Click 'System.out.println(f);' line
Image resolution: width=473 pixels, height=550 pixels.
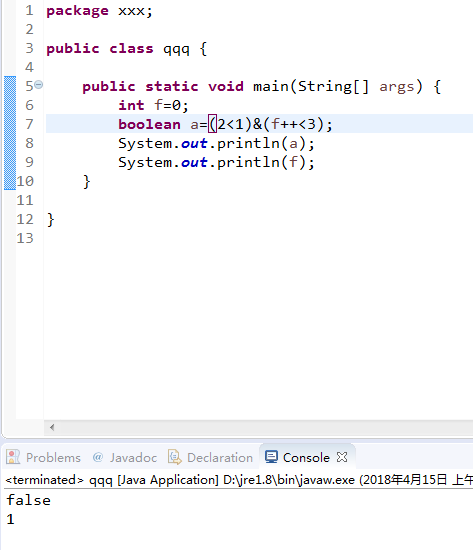(216, 163)
